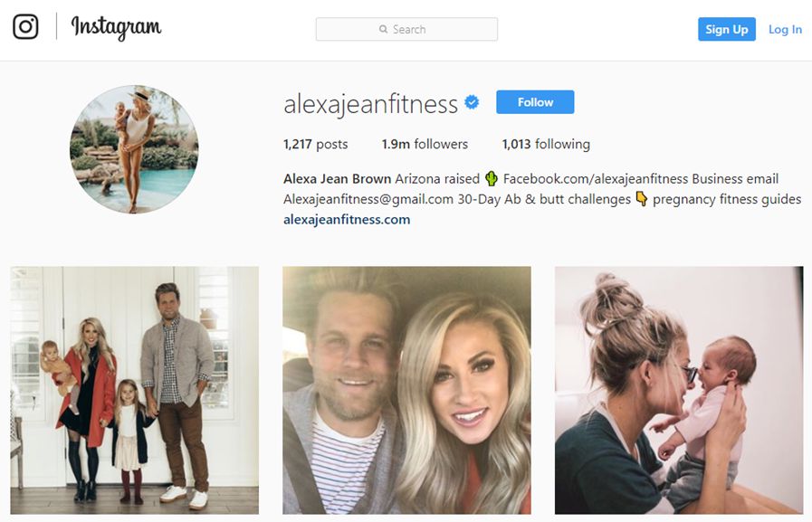Screen dimensions: 812x522
Task: Open the Log In link
Action: [785, 30]
